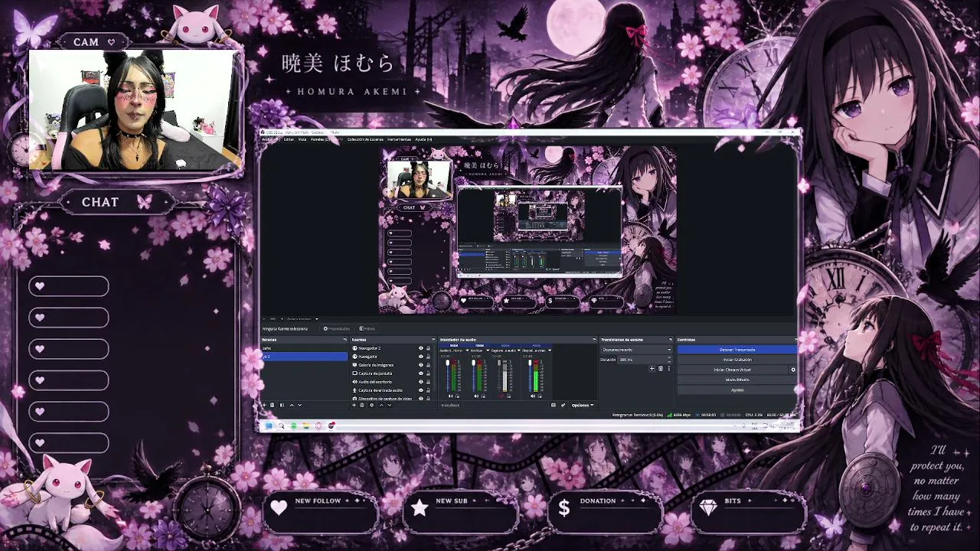This screenshot has height=551, width=980.
Task: Hide the Audio del escritorio source
Action: click(x=420, y=382)
